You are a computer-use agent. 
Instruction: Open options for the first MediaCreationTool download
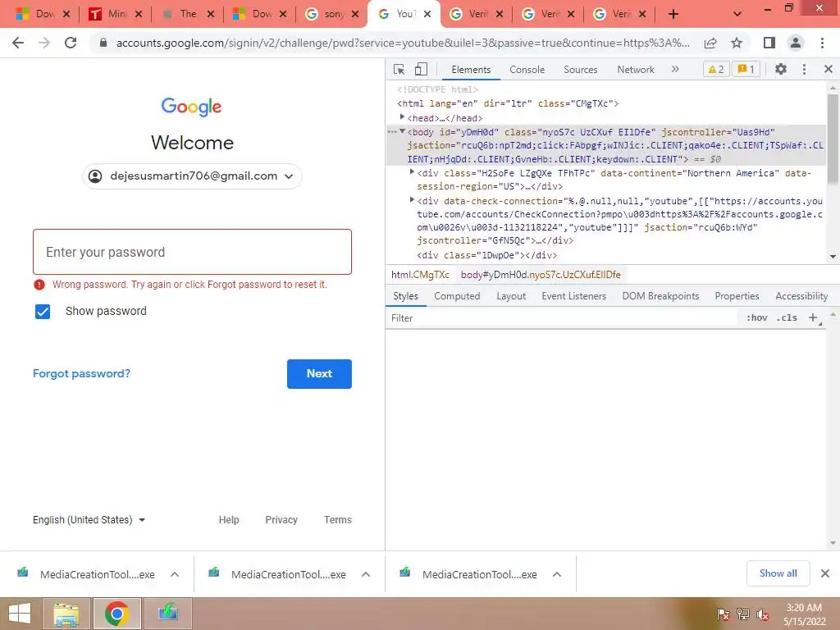(x=175, y=574)
